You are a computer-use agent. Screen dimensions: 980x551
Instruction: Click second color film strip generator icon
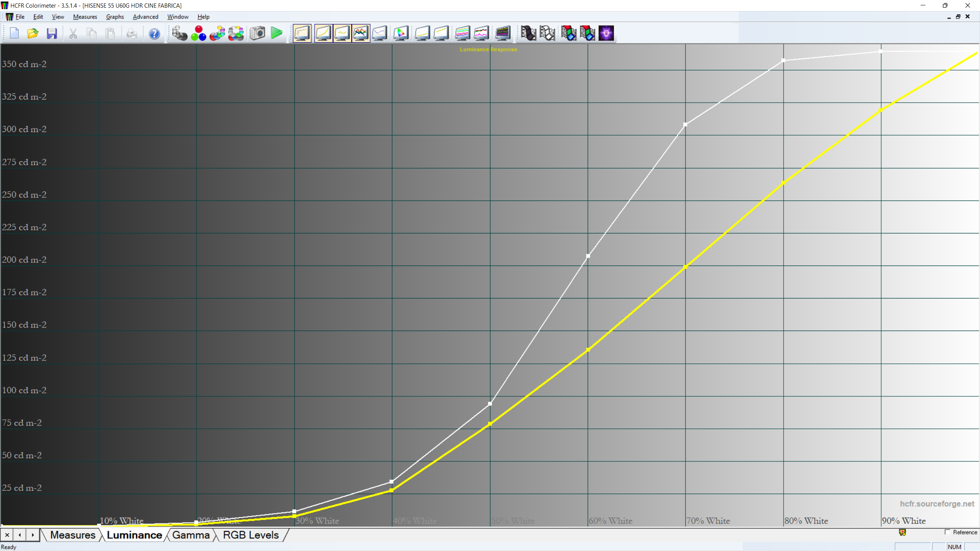coord(587,33)
